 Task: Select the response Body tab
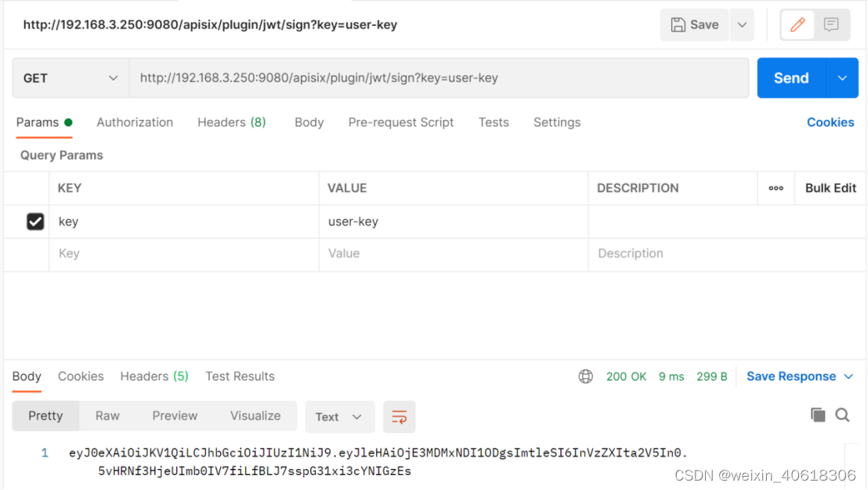click(x=27, y=377)
